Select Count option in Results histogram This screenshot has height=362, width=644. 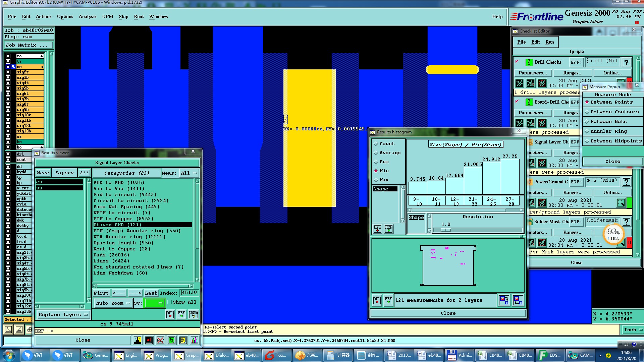[x=384, y=144]
